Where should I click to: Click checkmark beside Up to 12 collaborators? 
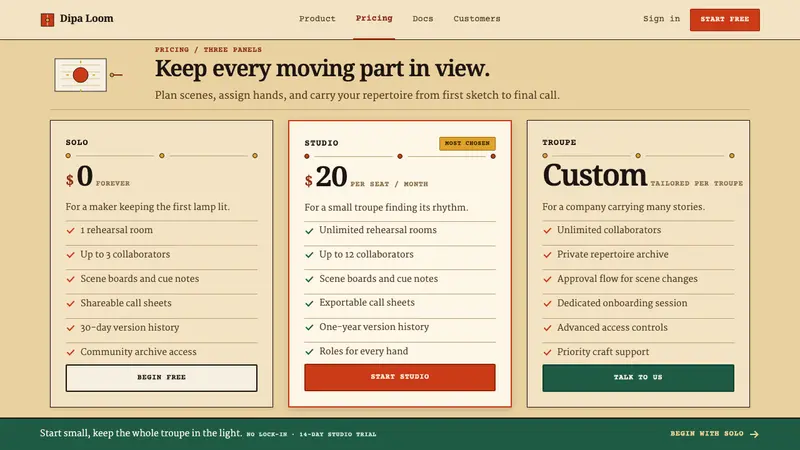(x=309, y=255)
